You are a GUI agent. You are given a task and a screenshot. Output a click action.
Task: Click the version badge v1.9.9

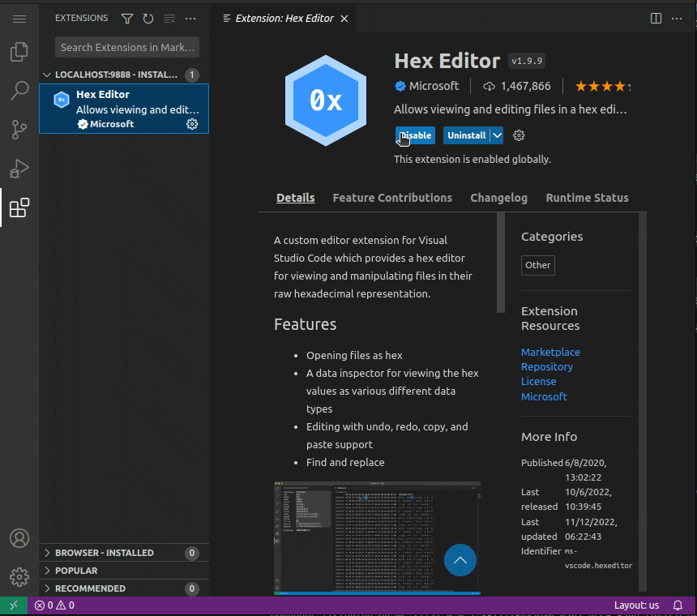coord(527,61)
